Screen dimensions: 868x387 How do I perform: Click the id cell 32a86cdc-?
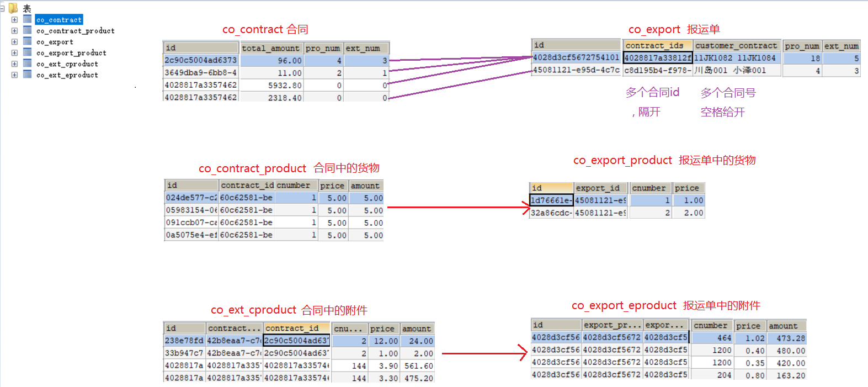click(552, 213)
